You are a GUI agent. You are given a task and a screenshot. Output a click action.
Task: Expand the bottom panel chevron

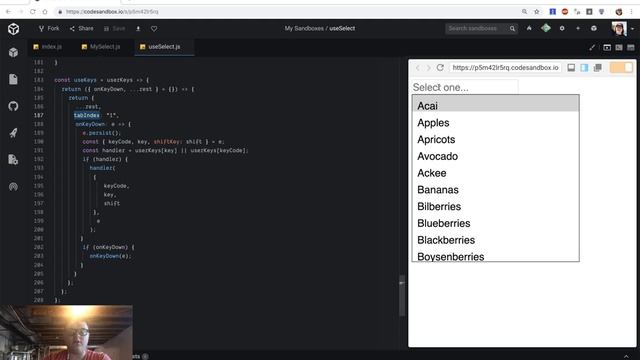627,356
